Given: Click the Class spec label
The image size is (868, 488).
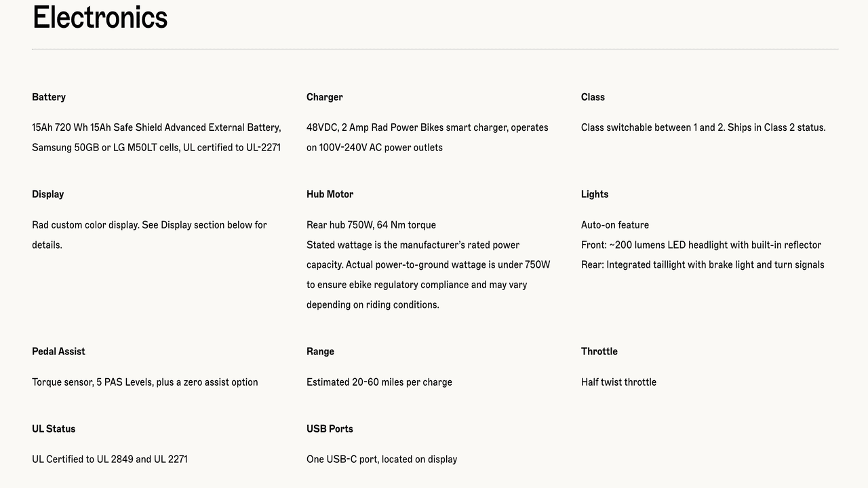Looking at the screenshot, I should coord(593,98).
